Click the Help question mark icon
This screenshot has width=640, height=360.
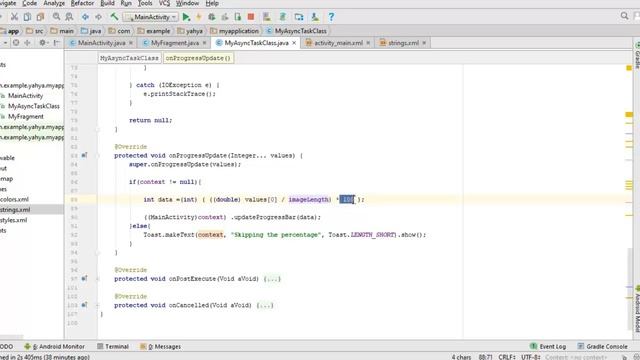click(331, 17)
